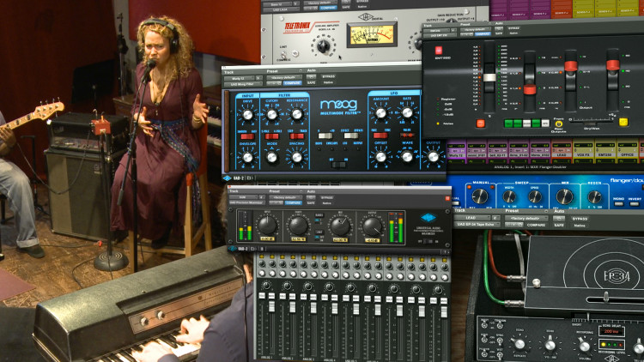Toggle the yellow EMT 250 button
The width and height of the screenshot is (644, 362).
pos(623,122)
